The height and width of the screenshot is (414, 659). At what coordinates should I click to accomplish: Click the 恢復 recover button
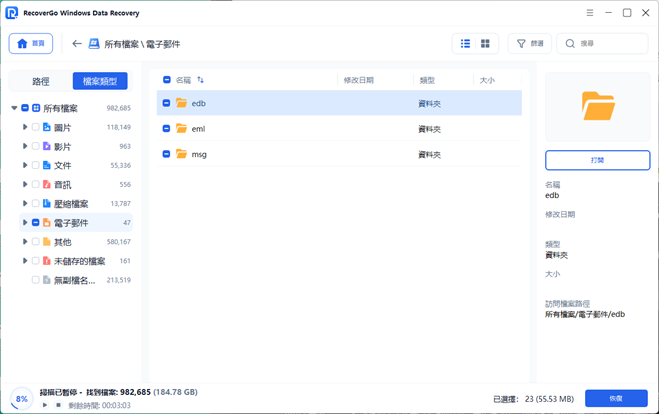pyautogui.click(x=616, y=398)
